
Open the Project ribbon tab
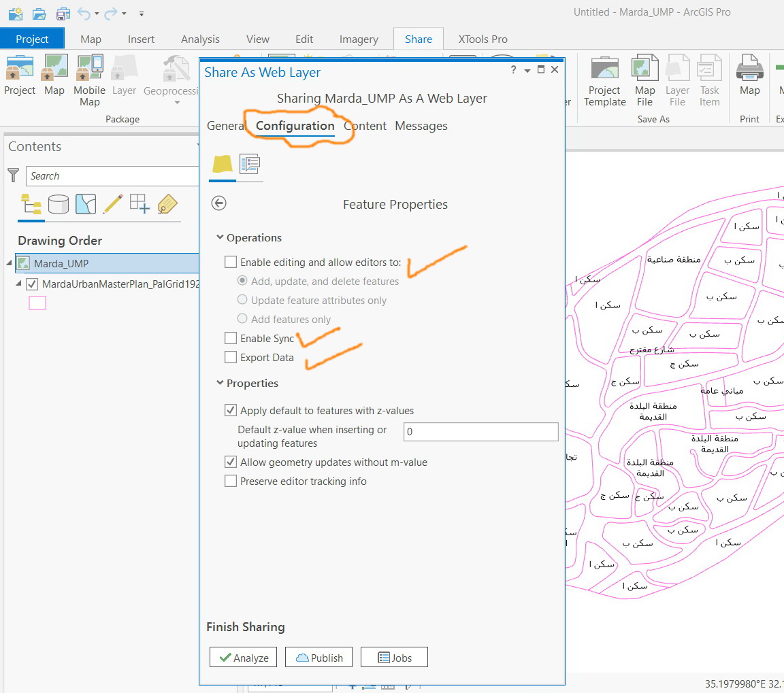coord(32,39)
